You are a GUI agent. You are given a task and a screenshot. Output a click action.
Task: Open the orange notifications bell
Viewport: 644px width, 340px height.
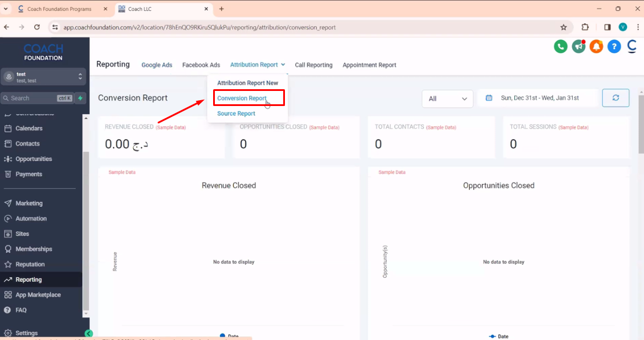pos(597,46)
